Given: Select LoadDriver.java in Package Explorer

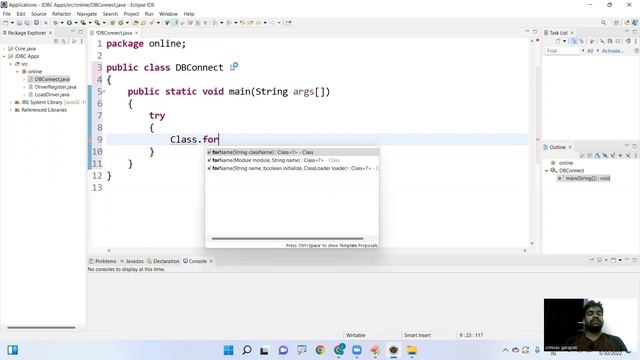Looking at the screenshot, I should (52, 95).
